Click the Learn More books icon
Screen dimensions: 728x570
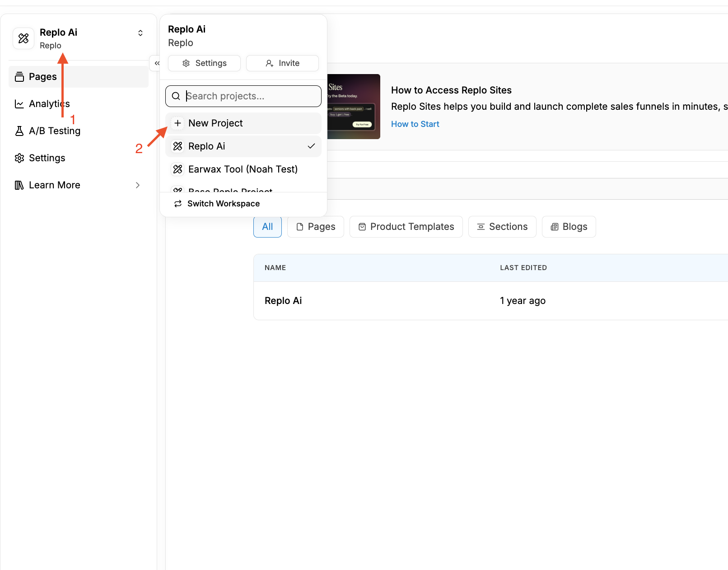point(19,185)
